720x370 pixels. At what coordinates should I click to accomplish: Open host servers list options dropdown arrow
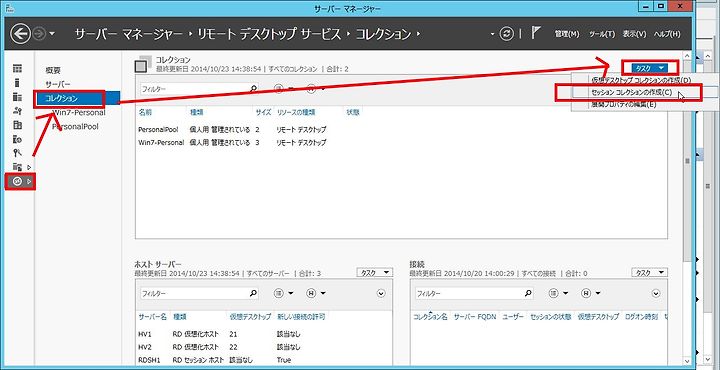[x=290, y=294]
